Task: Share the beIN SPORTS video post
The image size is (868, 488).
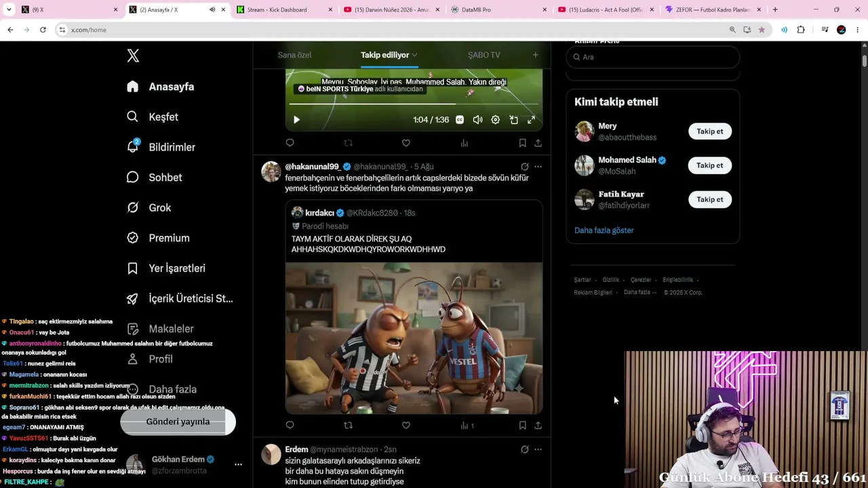Action: (538, 143)
